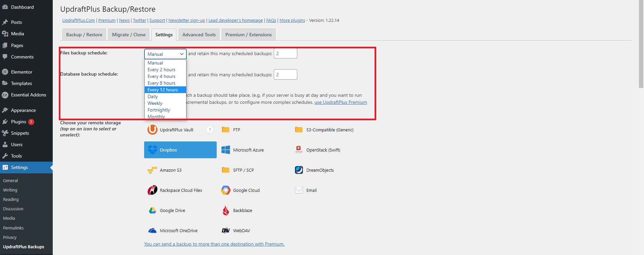644x255 pixels.
Task: Select the Google Drive icon
Action: [153, 210]
